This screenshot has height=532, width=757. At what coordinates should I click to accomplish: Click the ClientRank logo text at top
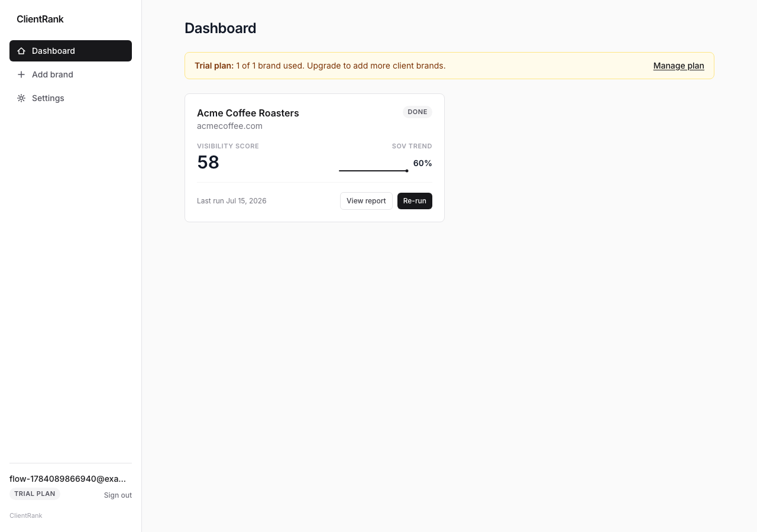point(40,19)
